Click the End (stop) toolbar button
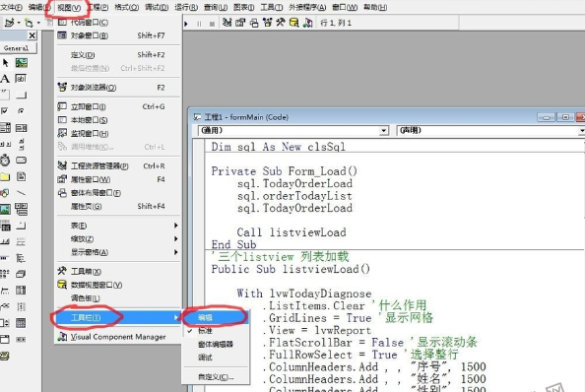This screenshot has width=585, height=392. [212, 24]
